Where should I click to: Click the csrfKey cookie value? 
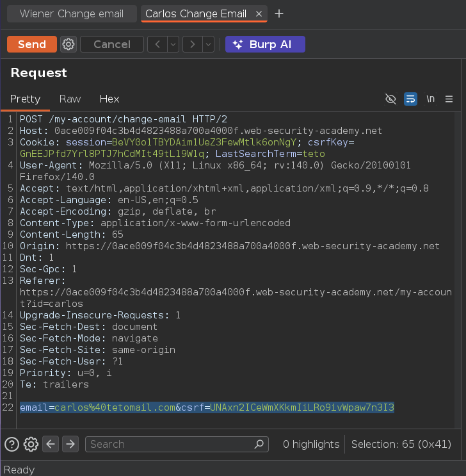pyautogui.click(x=112, y=154)
